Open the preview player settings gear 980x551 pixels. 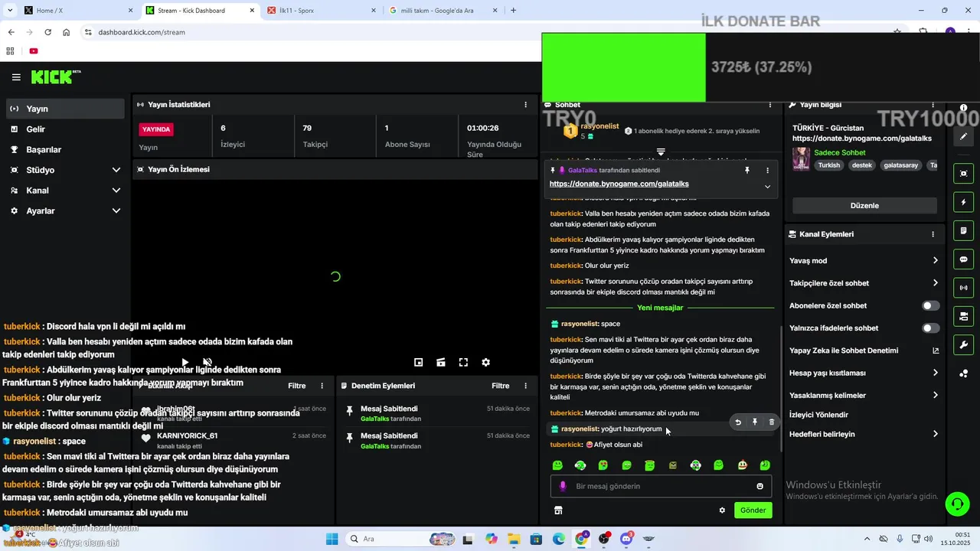tap(485, 363)
